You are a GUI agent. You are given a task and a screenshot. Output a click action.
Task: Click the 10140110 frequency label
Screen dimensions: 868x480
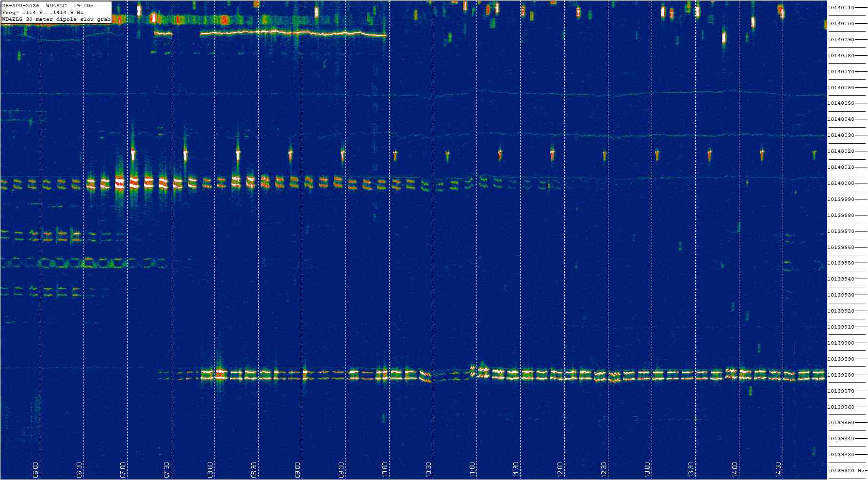click(x=841, y=8)
